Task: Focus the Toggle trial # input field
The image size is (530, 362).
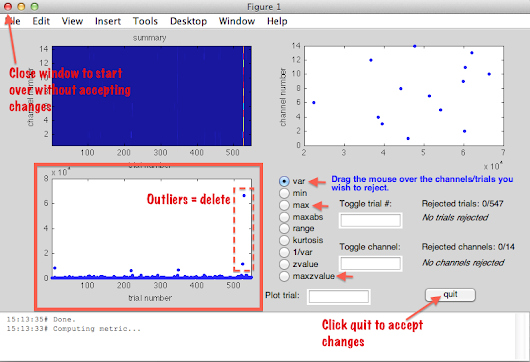Action: pos(371,221)
